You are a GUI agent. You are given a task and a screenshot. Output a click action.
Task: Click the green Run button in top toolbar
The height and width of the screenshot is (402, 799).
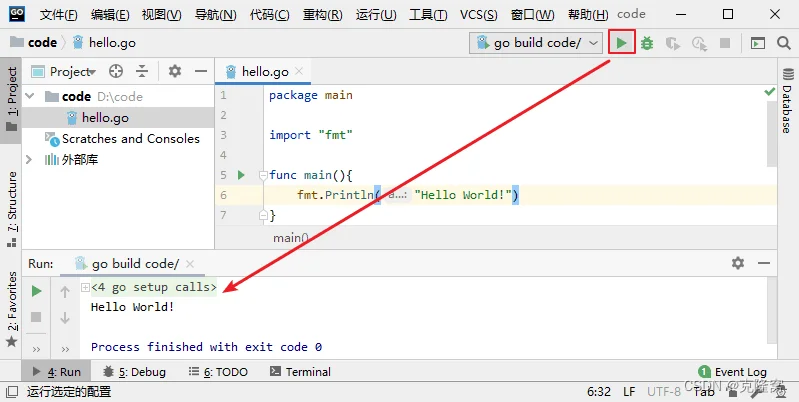pos(621,43)
